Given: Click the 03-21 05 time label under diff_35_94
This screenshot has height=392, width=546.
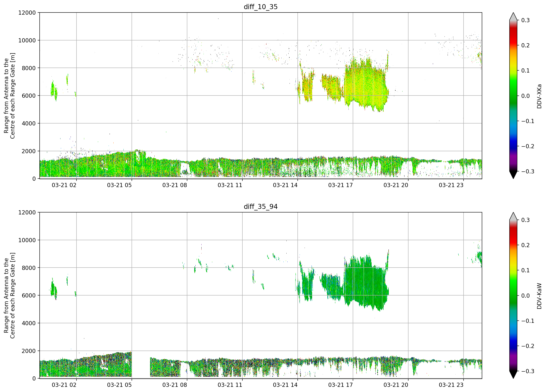Looking at the screenshot, I should [120, 385].
